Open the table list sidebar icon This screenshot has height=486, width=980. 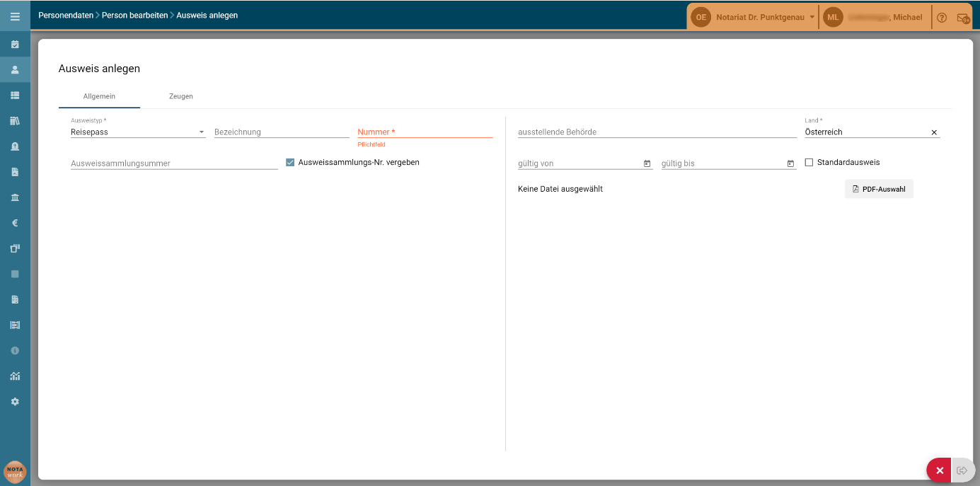(x=15, y=95)
